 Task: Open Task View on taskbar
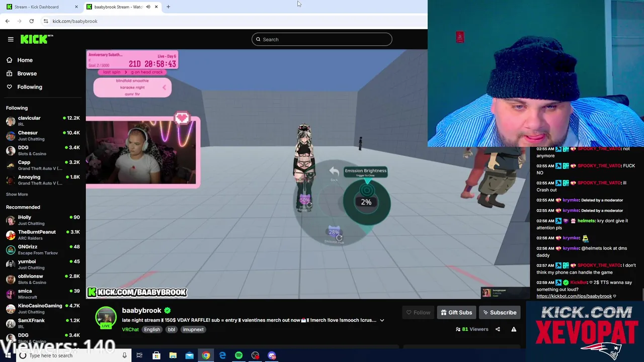pyautogui.click(x=139, y=355)
